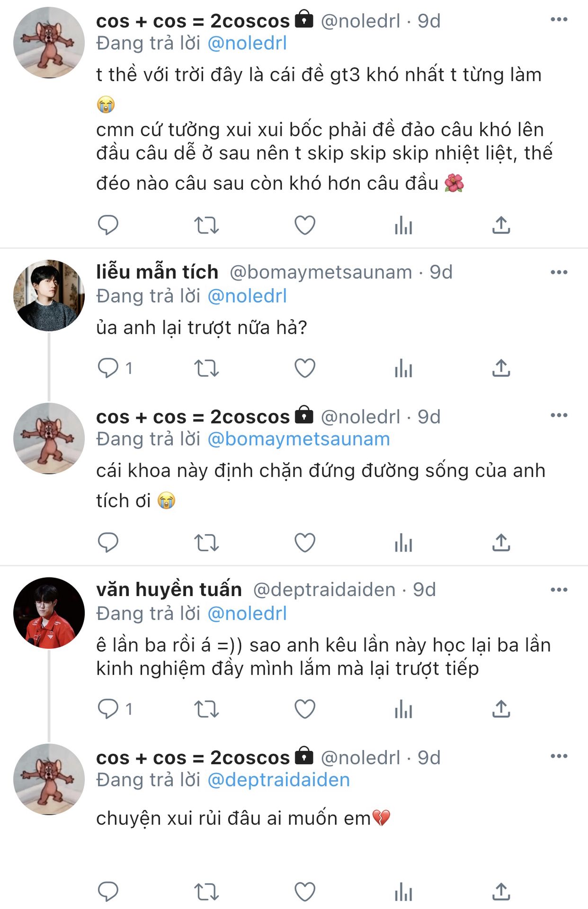View analytics for văn huyền tuấn's tweet
The width and height of the screenshot is (588, 909).
point(403,709)
